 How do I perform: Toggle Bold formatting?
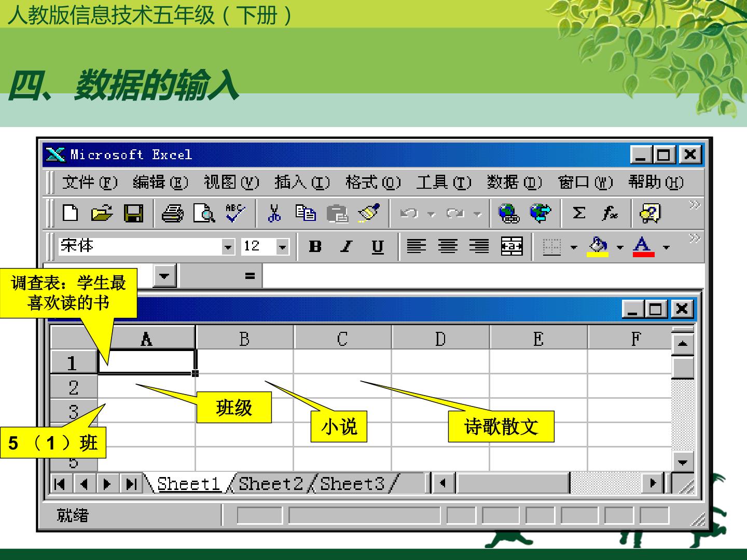coord(315,246)
